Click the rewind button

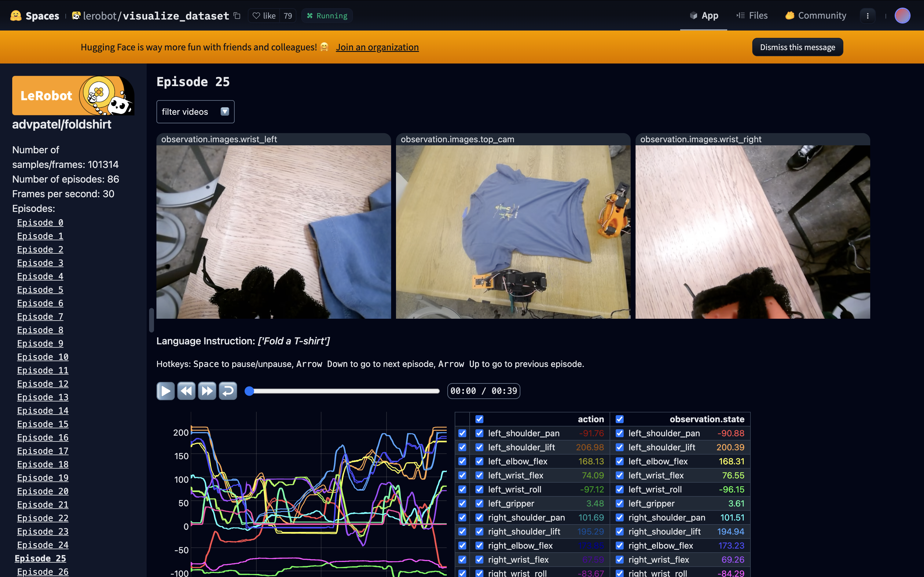coord(186,391)
